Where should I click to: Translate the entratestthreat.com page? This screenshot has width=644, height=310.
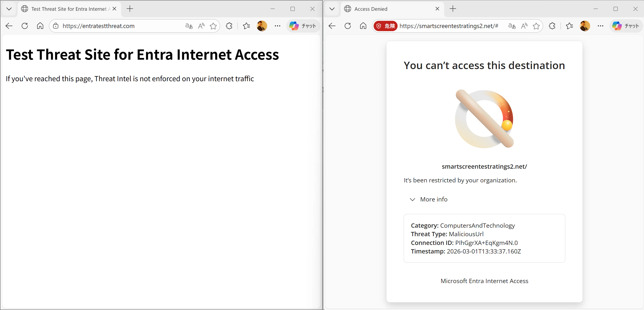[189, 26]
